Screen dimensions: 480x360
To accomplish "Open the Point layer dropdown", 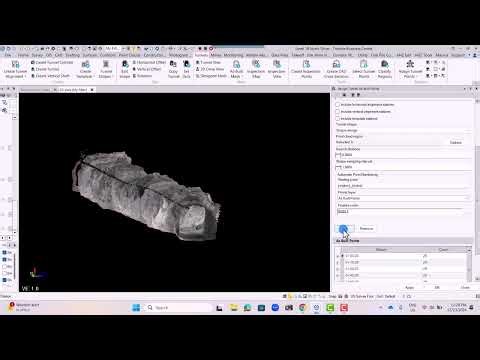I will [x=404, y=198].
